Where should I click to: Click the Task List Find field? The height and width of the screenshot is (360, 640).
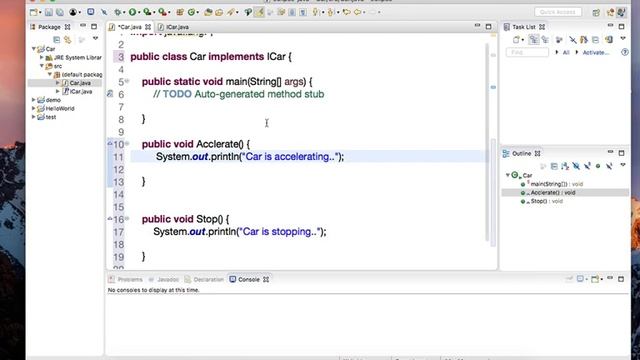coord(527,52)
